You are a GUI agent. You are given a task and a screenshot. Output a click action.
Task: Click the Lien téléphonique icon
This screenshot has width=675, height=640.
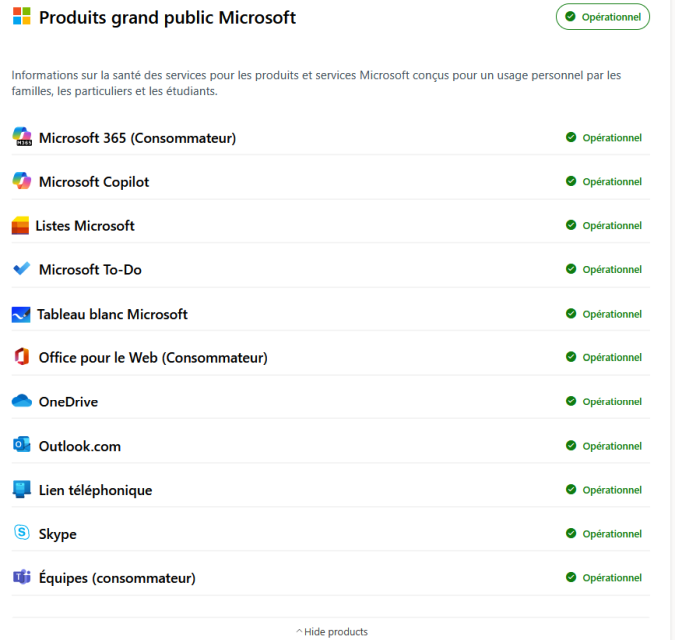[x=22, y=489]
